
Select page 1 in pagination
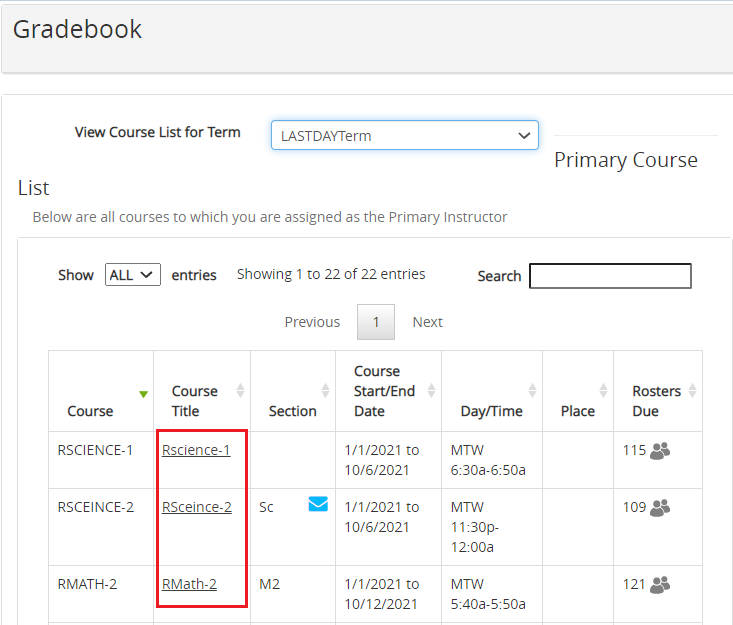(376, 322)
